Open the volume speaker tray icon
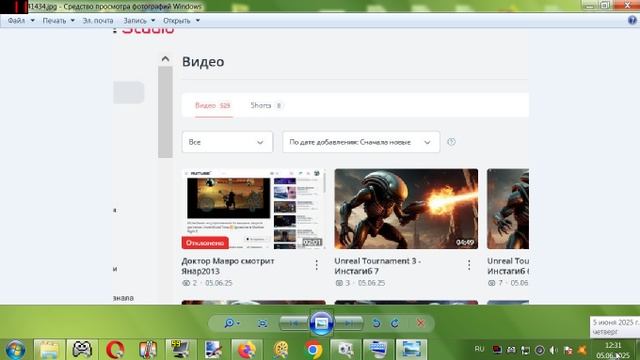The width and height of the screenshot is (640, 360). pyautogui.click(x=553, y=350)
